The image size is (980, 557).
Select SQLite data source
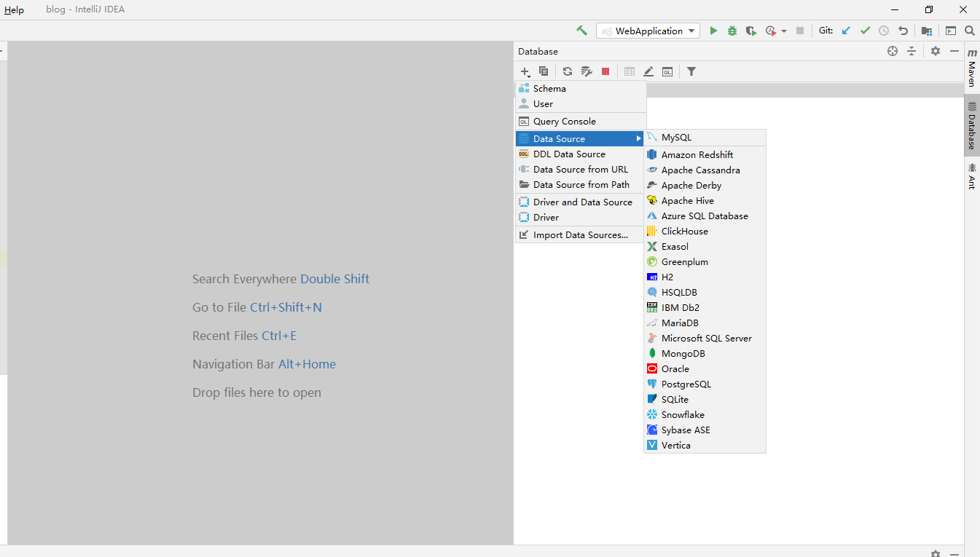point(705,399)
